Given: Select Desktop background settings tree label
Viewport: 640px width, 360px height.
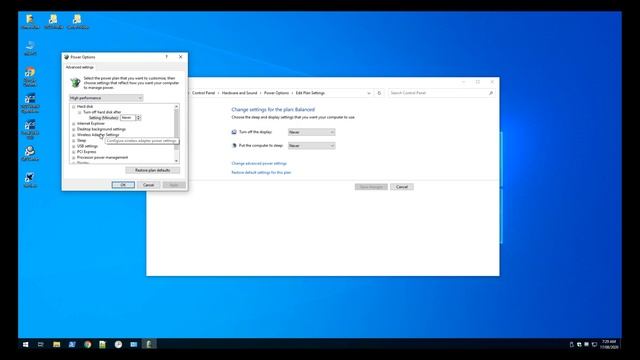Looking at the screenshot, I should [x=101, y=129].
